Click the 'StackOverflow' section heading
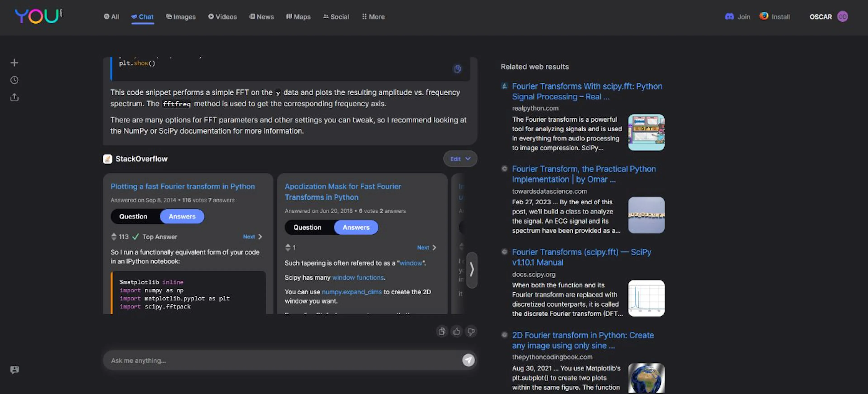The image size is (868, 394). pos(142,159)
